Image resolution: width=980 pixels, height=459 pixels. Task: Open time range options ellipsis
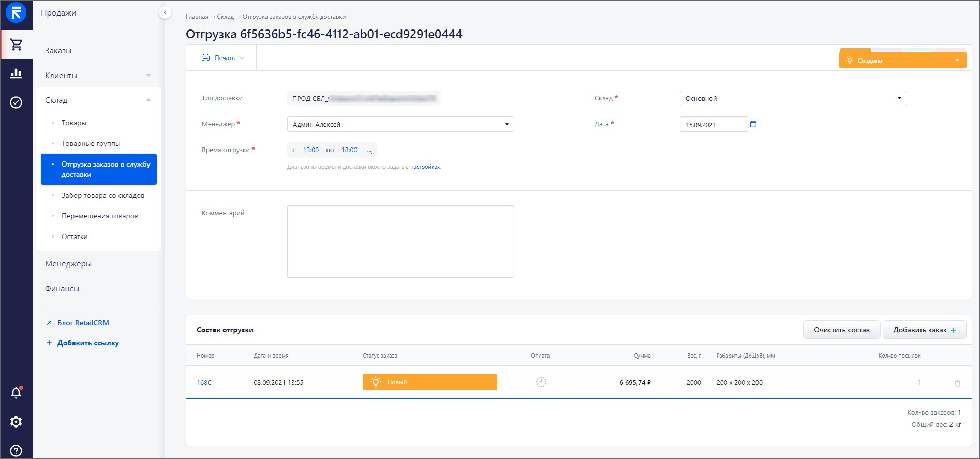[x=369, y=151]
